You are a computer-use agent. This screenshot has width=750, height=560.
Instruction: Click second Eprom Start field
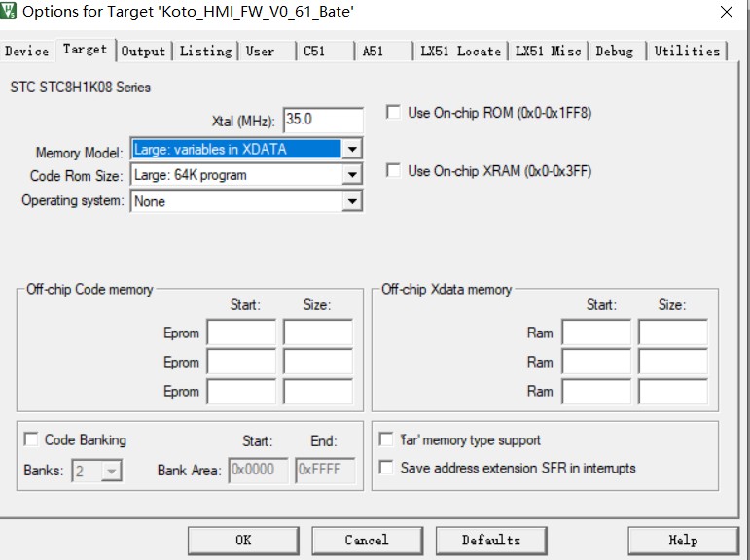click(241, 362)
